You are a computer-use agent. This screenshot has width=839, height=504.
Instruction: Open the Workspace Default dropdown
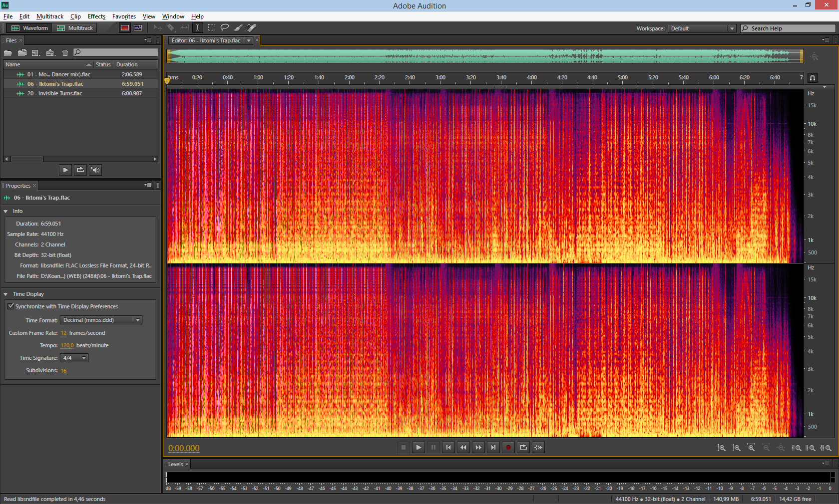pyautogui.click(x=702, y=28)
